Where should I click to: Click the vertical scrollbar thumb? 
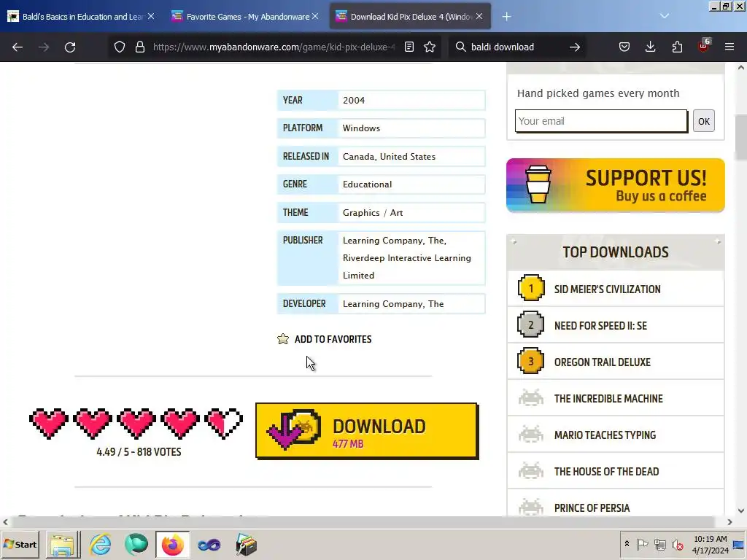[741, 137]
